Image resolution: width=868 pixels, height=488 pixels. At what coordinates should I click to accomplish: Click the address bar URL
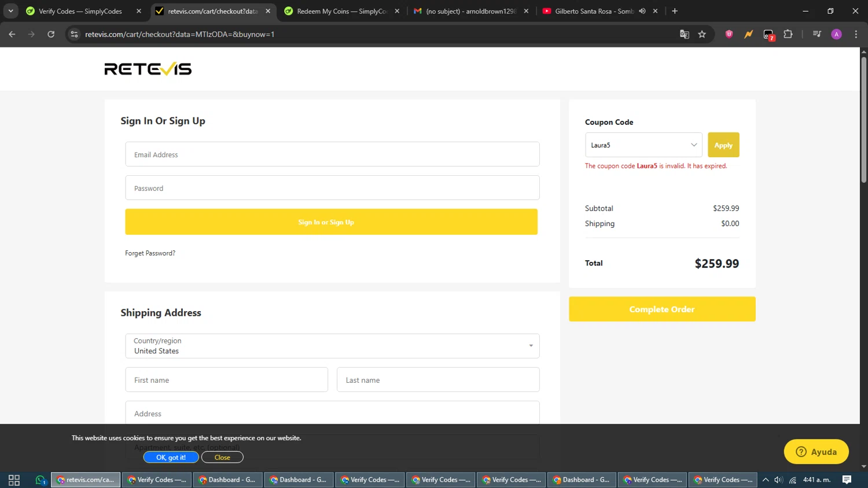[180, 34]
